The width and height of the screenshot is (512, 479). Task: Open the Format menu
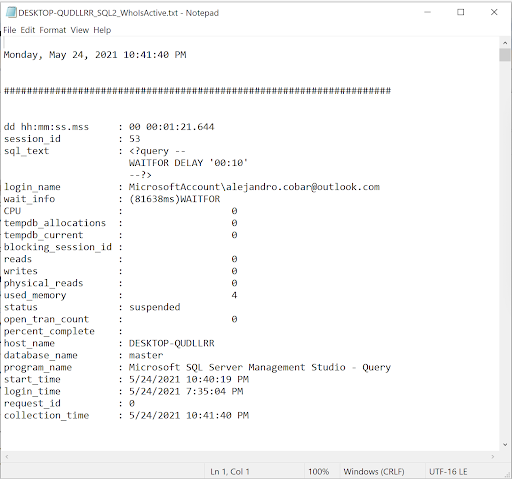(x=53, y=30)
